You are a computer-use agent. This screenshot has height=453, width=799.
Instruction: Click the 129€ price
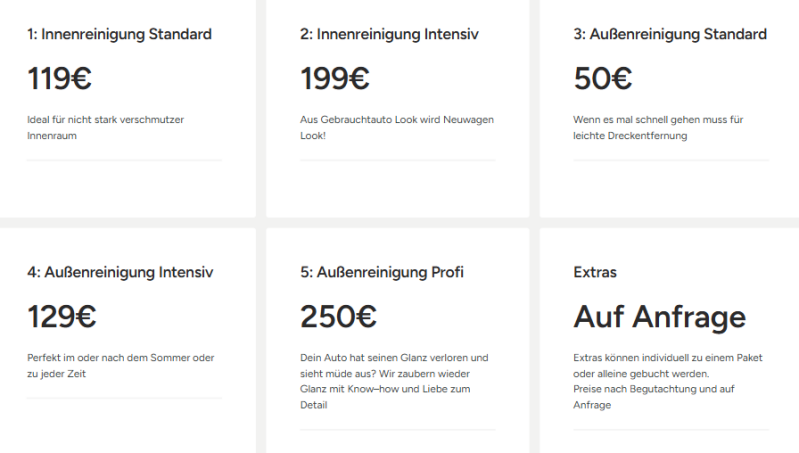(x=61, y=317)
